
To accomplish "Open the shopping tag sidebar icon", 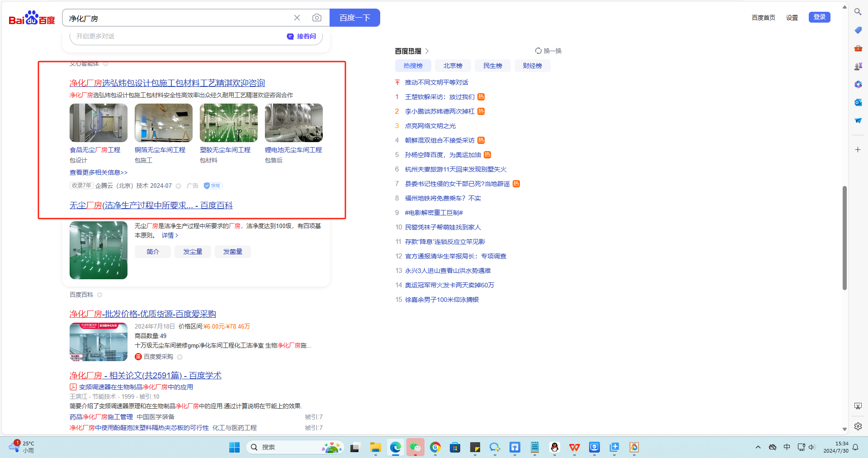I will coord(858,30).
